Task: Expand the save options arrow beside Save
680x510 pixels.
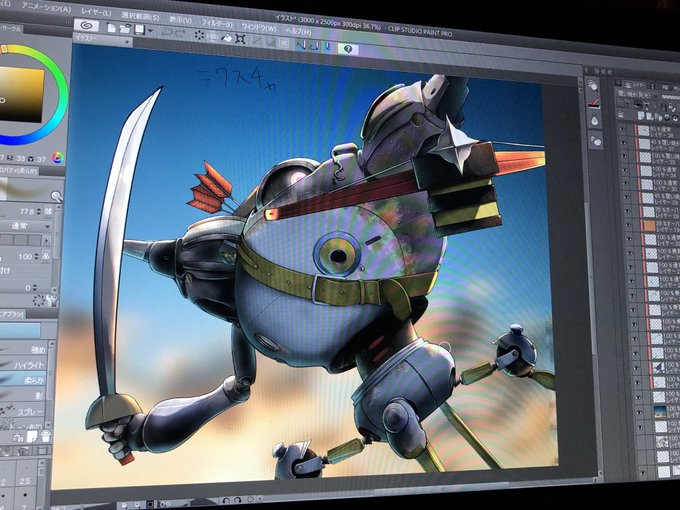Action: pyautogui.click(x=150, y=31)
